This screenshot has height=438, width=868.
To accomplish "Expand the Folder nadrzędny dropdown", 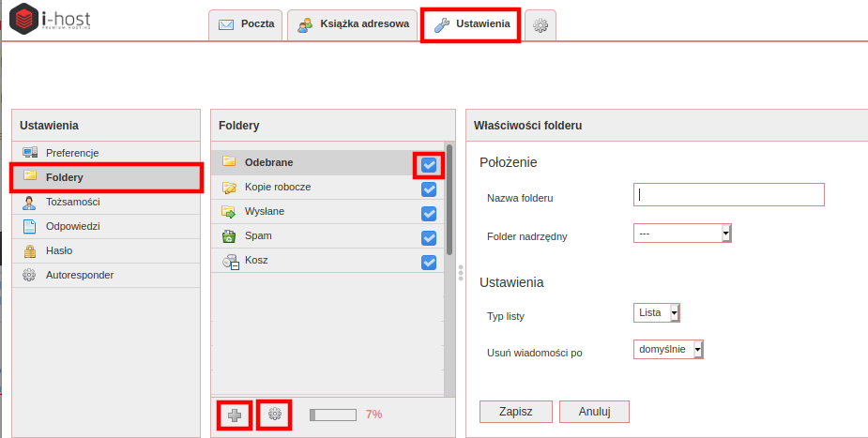I will point(682,234).
